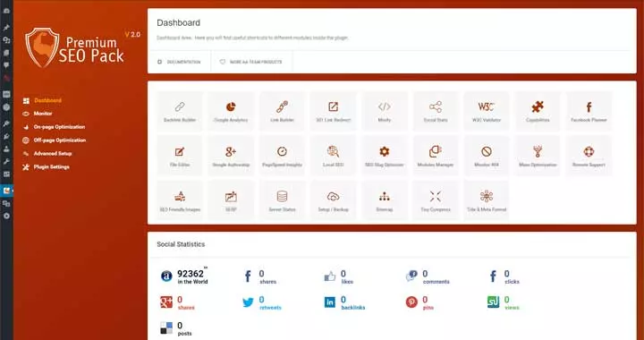Image resolution: width=644 pixels, height=340 pixels.
Task: Open WordPress Comments bubble icon in admin bar
Action: (x=6, y=65)
